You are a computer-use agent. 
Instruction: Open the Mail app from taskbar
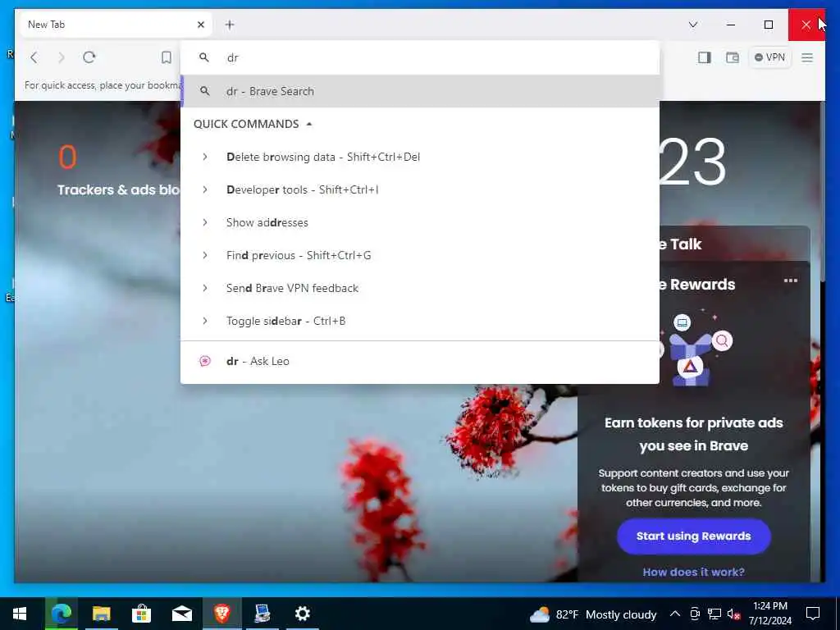[181, 614]
